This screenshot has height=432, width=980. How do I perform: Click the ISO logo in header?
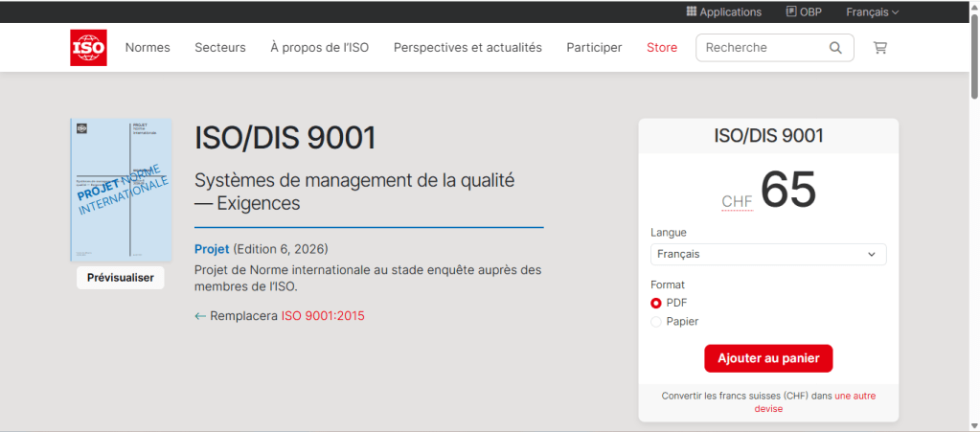(88, 48)
